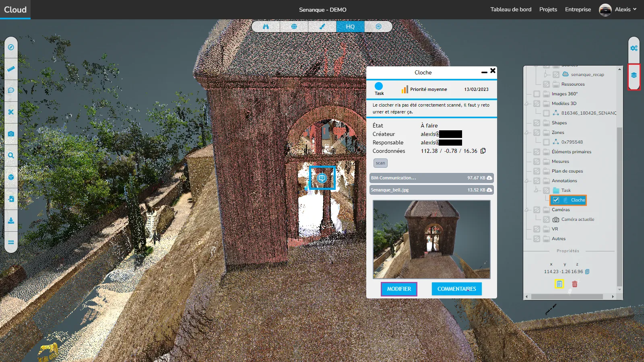Viewport: 644px width, 362px height.
Task: Select the ruler measurement tool
Action: tap(11, 69)
